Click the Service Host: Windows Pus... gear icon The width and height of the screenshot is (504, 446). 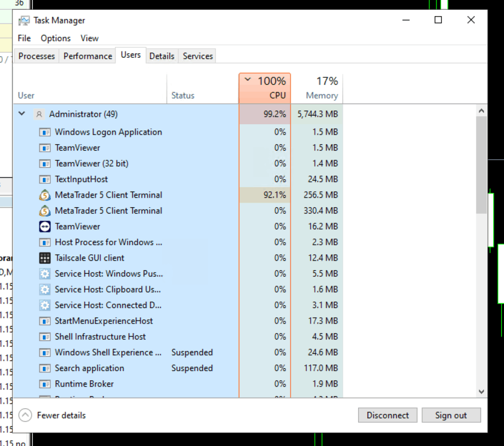[x=45, y=274]
